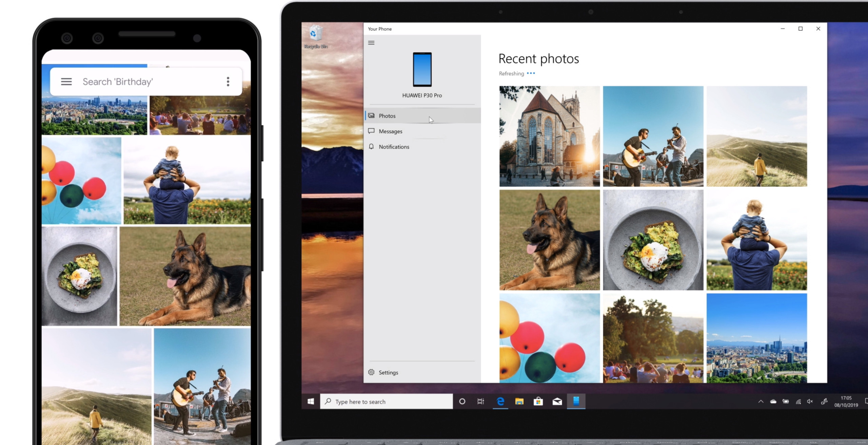The height and width of the screenshot is (445, 868).
Task: Click the battery tray icon
Action: pyautogui.click(x=786, y=402)
